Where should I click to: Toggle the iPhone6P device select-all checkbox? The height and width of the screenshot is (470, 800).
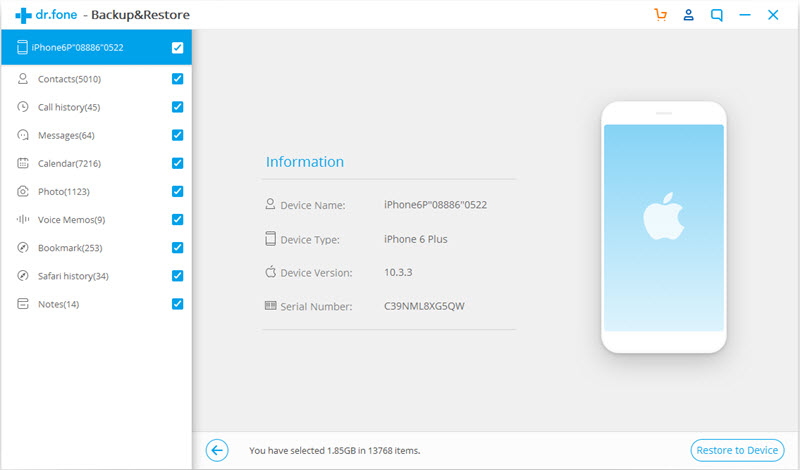(x=177, y=48)
